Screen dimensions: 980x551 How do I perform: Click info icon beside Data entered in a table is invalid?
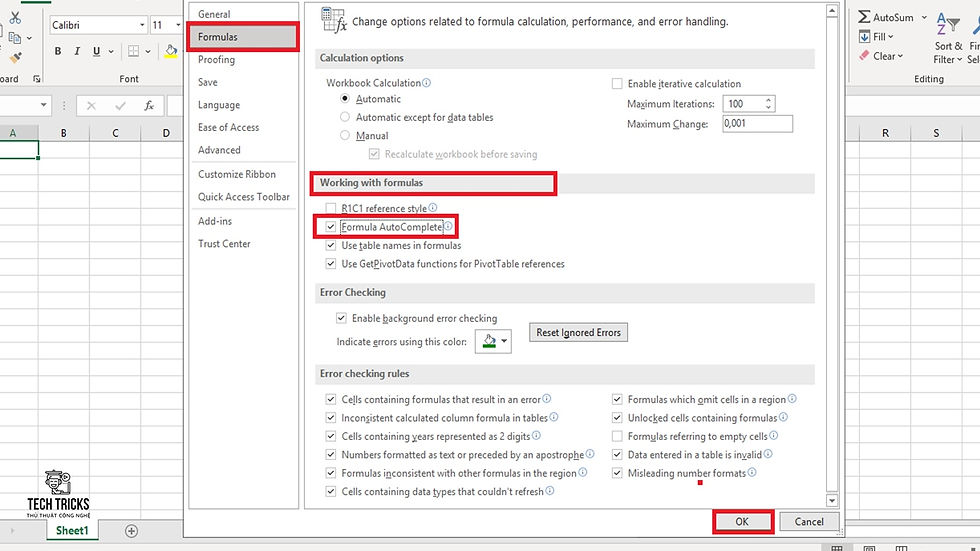768,454
